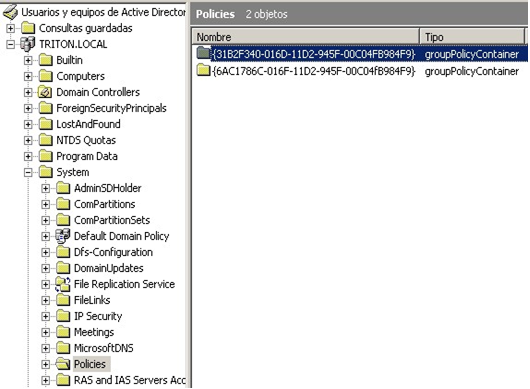This screenshot has height=389, width=530.
Task: Click the FileLinks folder icon
Action: click(x=63, y=300)
